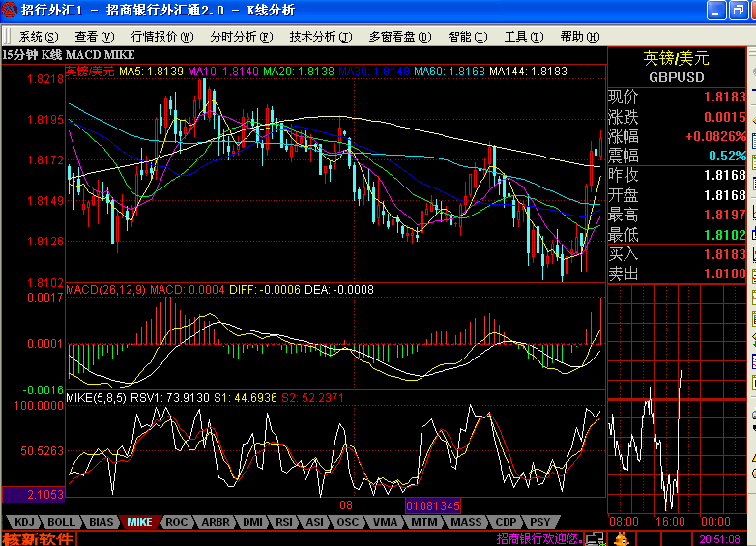The image size is (756, 546).
Task: Click the intraday mini chart beside the 16:00 label
Action: (x=676, y=399)
